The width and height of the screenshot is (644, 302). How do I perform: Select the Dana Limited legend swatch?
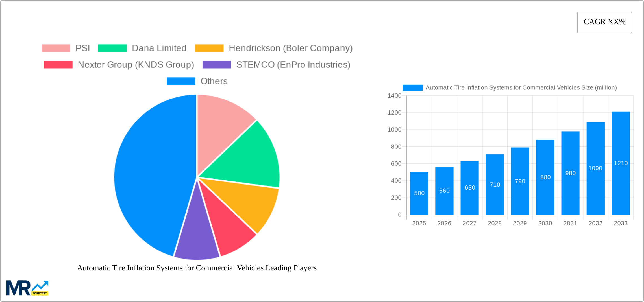click(x=113, y=48)
